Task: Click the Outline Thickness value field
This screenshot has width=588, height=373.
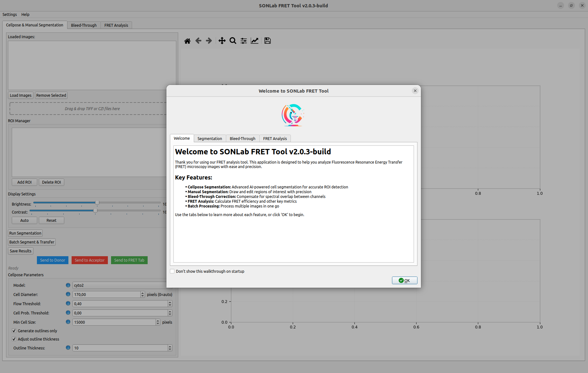Action: pyautogui.click(x=120, y=348)
